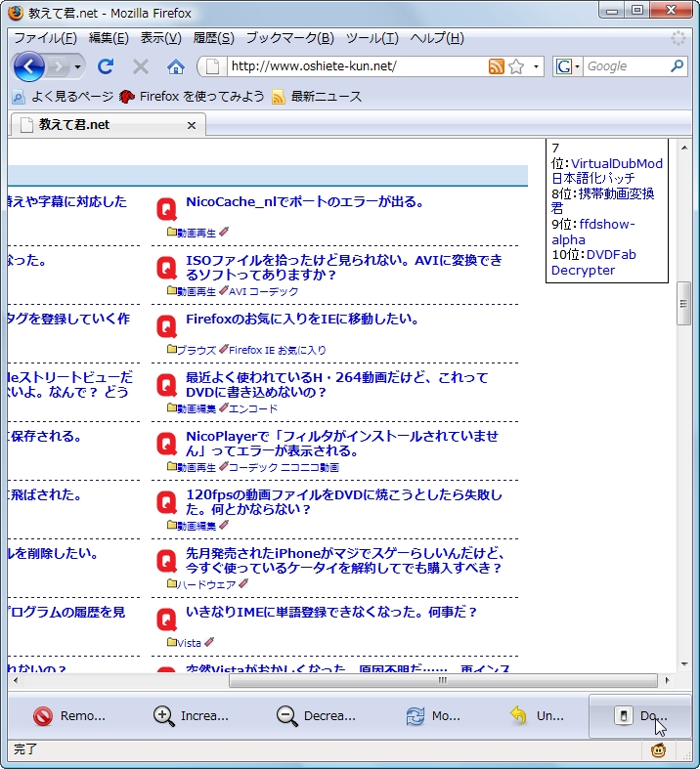Click the page icon left of URL
Image resolution: width=700 pixels, height=769 pixels.
[212, 66]
